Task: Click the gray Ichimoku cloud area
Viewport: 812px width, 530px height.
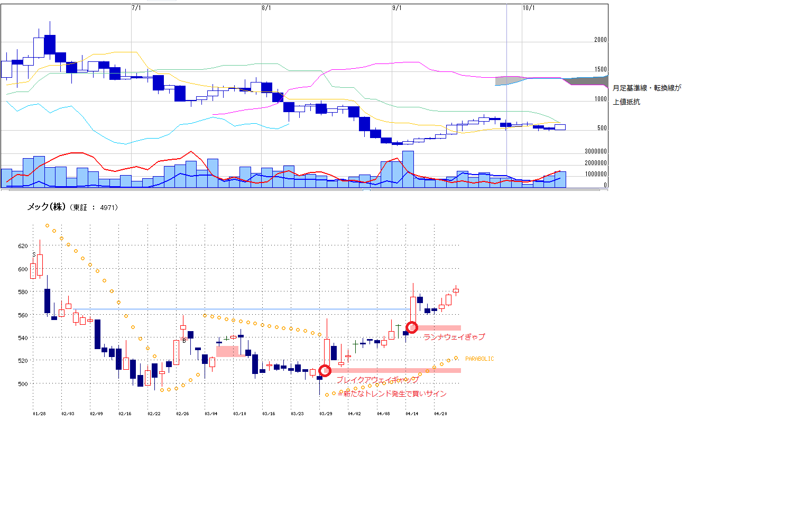Action: pyautogui.click(x=587, y=81)
